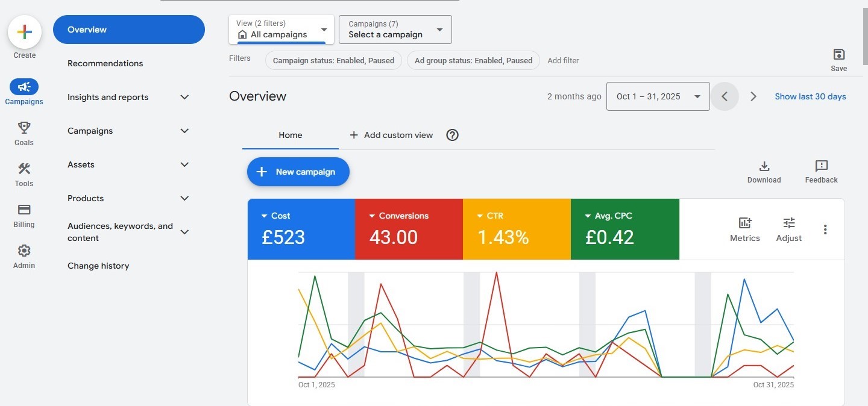Screen dimensions: 868x406
Task: Expand the Assets menu section
Action: click(x=184, y=164)
